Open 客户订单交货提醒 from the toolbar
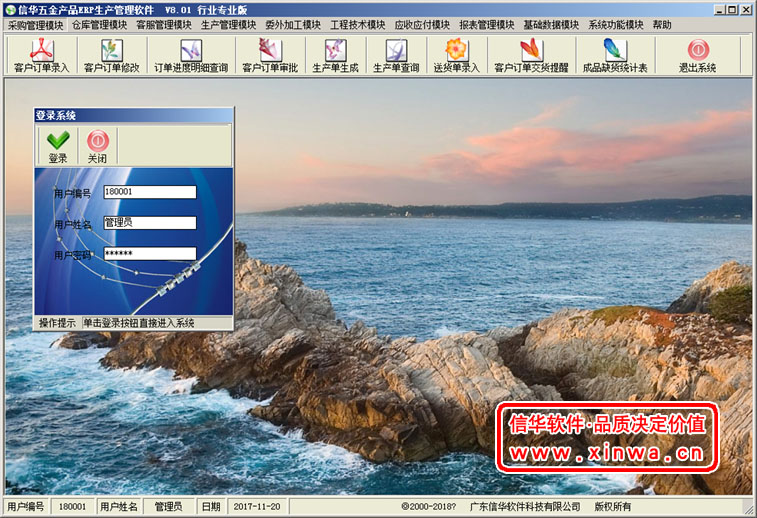The image size is (757, 518). tap(531, 54)
